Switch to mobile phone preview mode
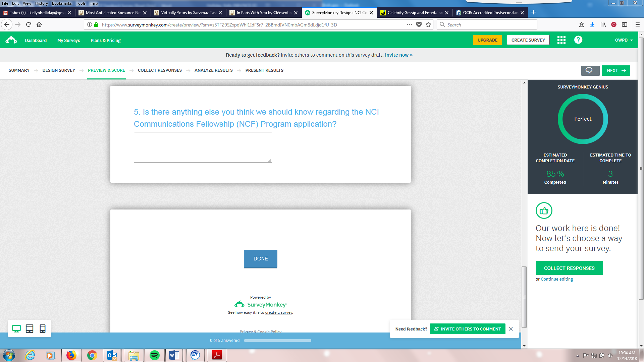Screen dimensions: 644x362 [43, 329]
